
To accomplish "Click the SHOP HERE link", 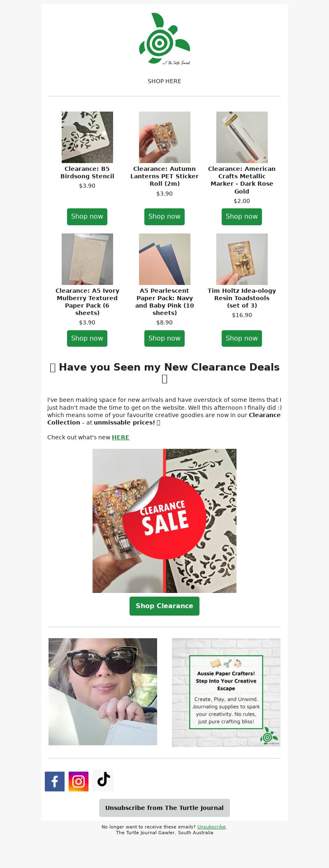I will [x=164, y=81].
